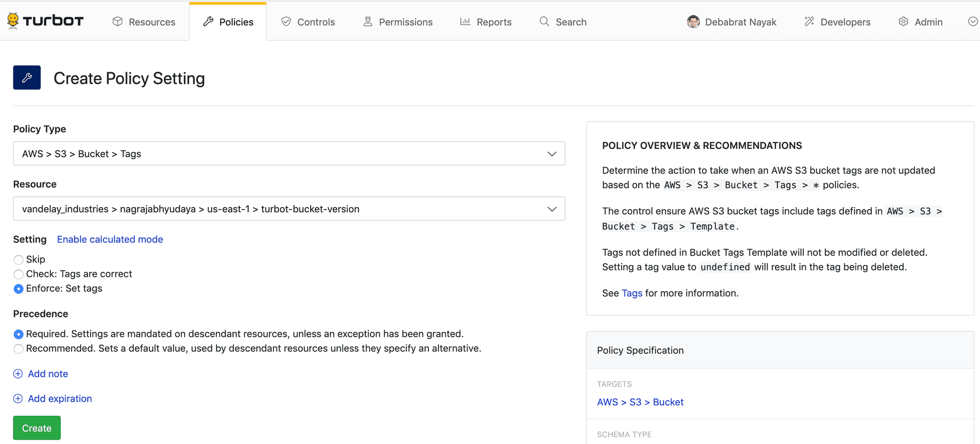980x444 pixels.
Task: Click the SCHEMA TYPE label
Action: coord(624,434)
